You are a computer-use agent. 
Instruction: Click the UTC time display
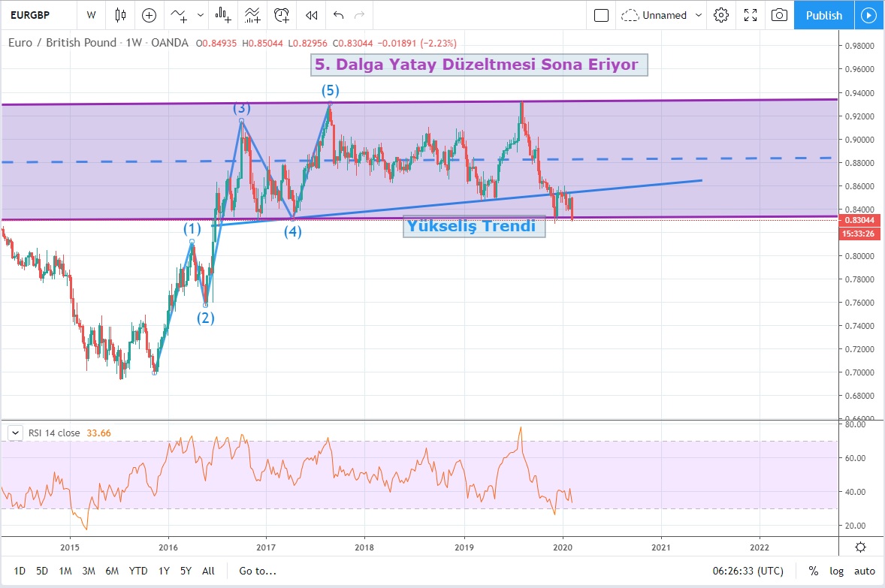pyautogui.click(x=748, y=571)
